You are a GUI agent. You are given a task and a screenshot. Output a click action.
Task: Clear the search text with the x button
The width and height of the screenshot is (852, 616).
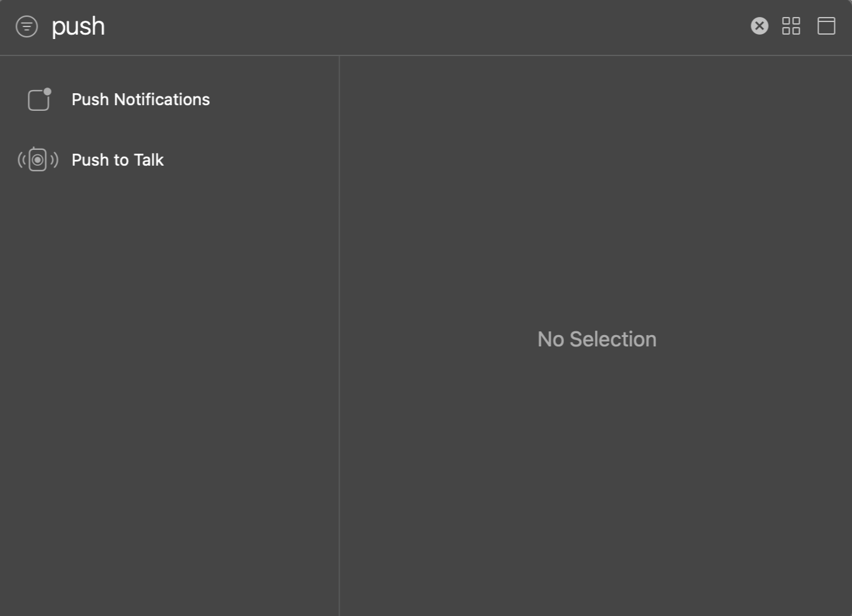pyautogui.click(x=759, y=26)
